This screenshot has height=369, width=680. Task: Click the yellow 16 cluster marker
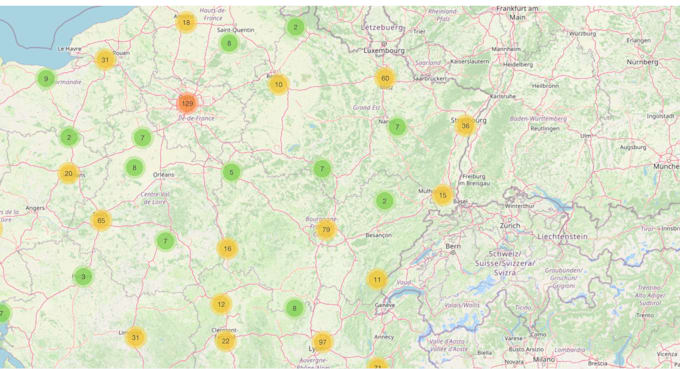tap(227, 249)
